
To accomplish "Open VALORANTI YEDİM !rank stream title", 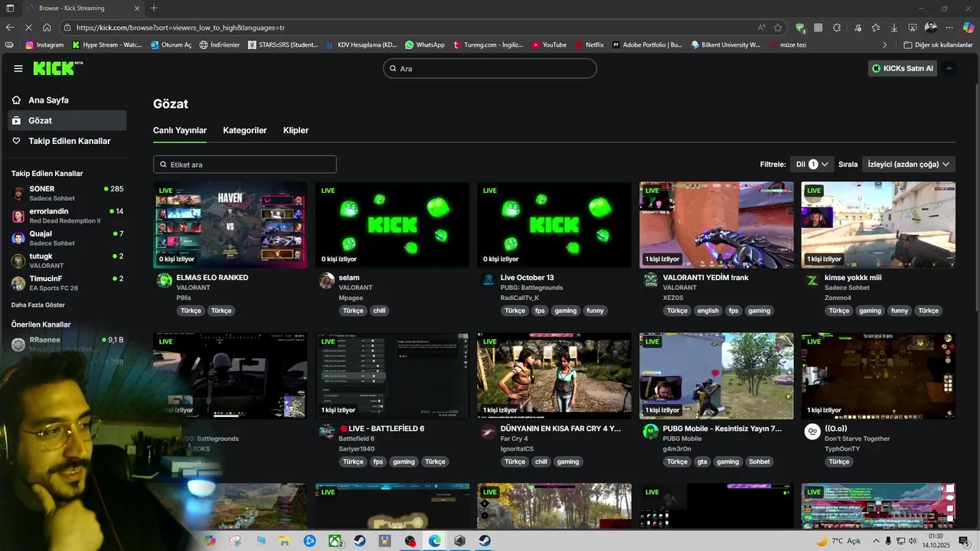I will click(x=705, y=278).
